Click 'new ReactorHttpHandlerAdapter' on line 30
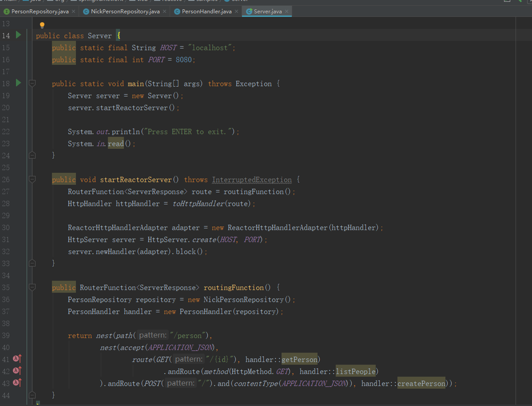This screenshot has width=532, height=406. (270, 228)
